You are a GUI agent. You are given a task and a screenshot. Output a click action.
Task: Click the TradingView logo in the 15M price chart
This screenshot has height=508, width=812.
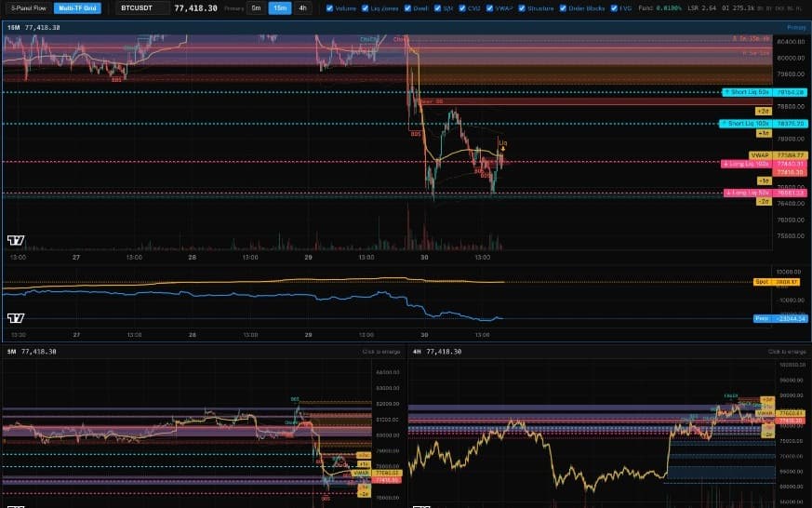(x=16, y=240)
